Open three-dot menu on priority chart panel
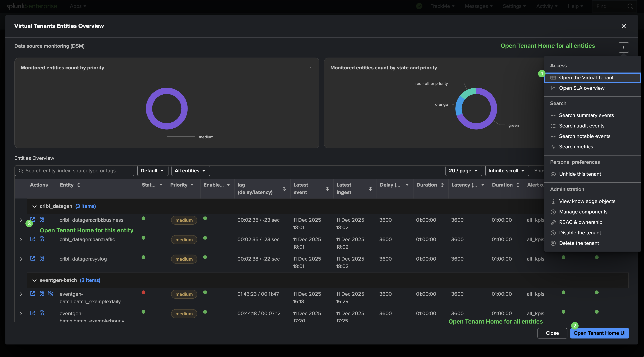The height and width of the screenshot is (357, 644). point(311,66)
